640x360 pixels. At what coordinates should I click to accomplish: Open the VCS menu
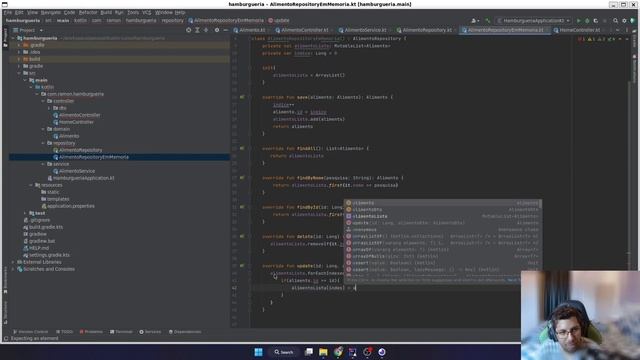(147, 13)
